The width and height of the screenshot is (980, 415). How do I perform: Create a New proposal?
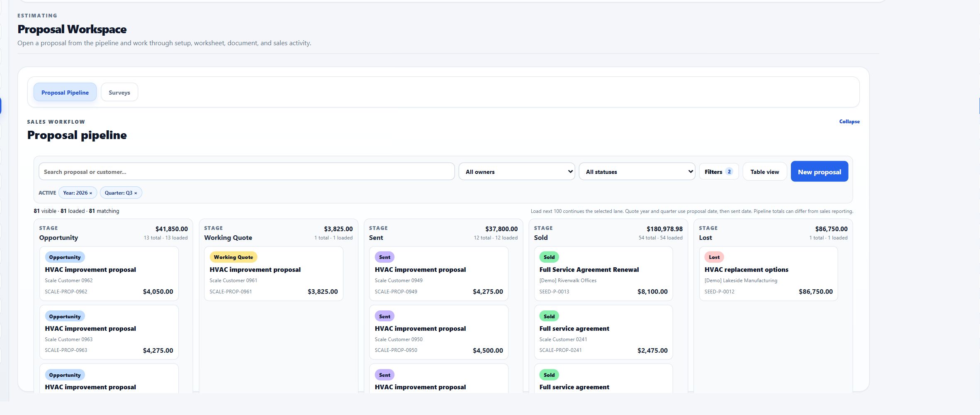coord(819,171)
